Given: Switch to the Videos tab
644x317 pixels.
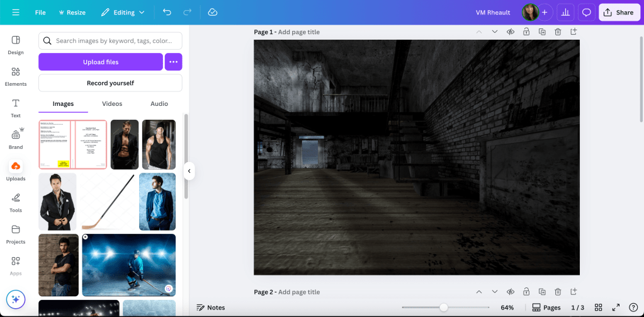Looking at the screenshot, I should click(x=112, y=104).
